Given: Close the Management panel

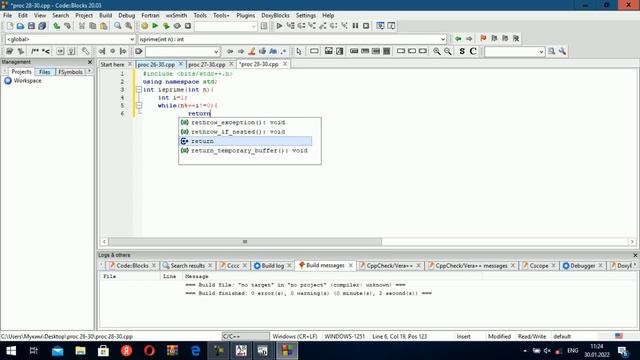Looking at the screenshot, I should [x=90, y=62].
